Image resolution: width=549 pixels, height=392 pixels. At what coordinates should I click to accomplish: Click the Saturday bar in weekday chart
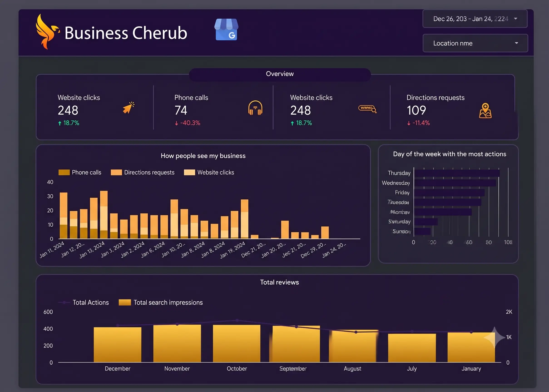[x=426, y=222]
